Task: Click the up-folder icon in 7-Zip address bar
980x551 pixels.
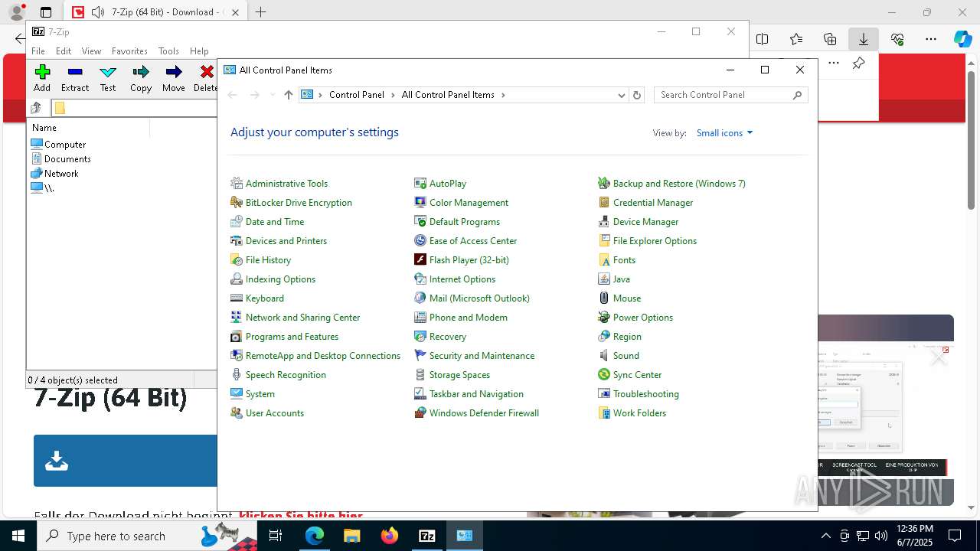Action: 36,108
